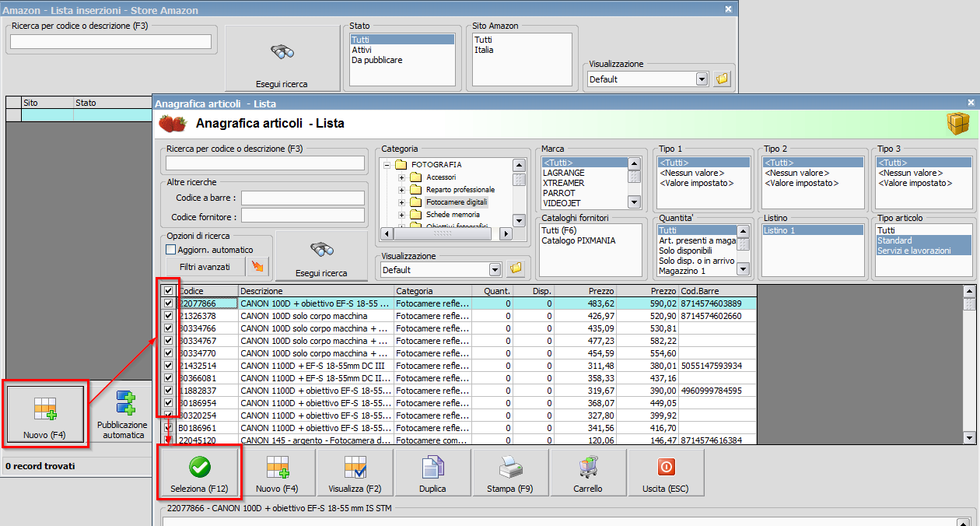Start Pubblicazione automatica in Amazon window
Viewport: 980px width, 526px height.
[x=121, y=413]
